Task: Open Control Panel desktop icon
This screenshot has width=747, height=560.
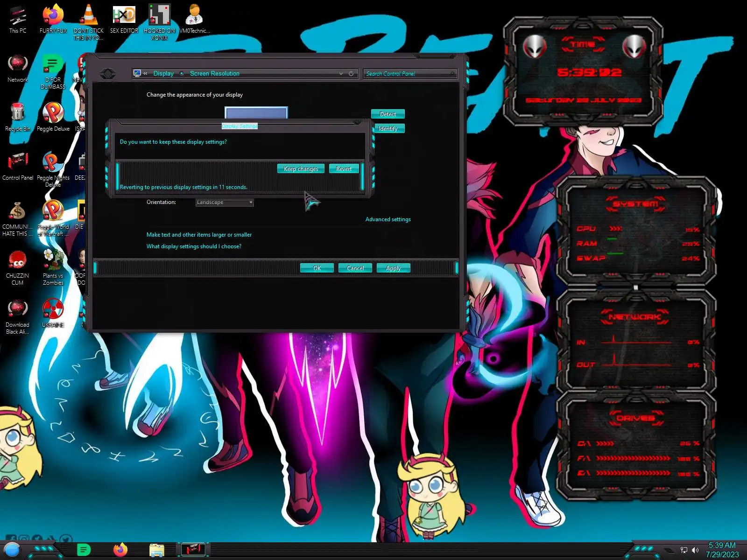Action: point(18,166)
